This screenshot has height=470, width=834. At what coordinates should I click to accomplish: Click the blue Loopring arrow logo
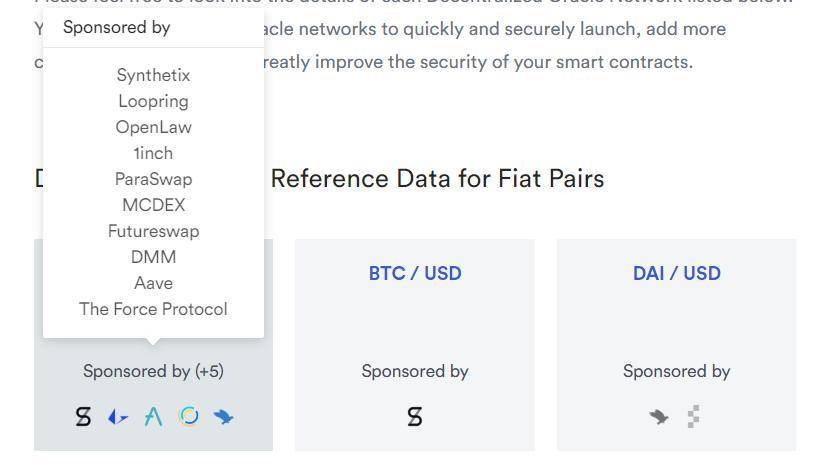(118, 417)
